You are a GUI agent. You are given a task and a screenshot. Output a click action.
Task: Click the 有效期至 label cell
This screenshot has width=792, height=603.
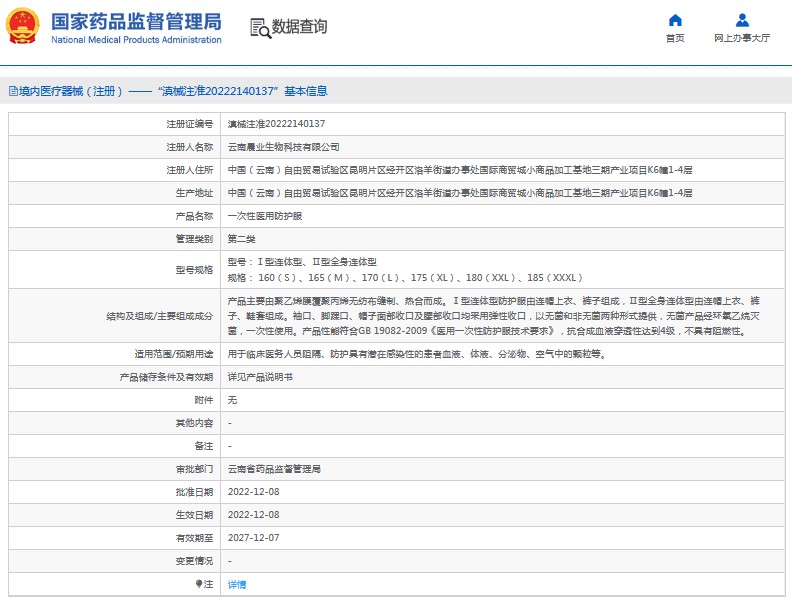point(115,538)
